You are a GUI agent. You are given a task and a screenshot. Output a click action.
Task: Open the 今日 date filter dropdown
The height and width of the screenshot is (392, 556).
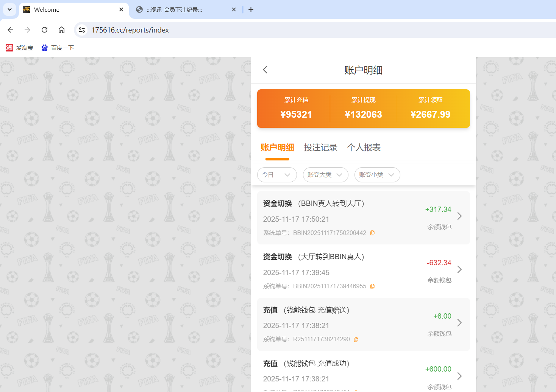click(277, 175)
